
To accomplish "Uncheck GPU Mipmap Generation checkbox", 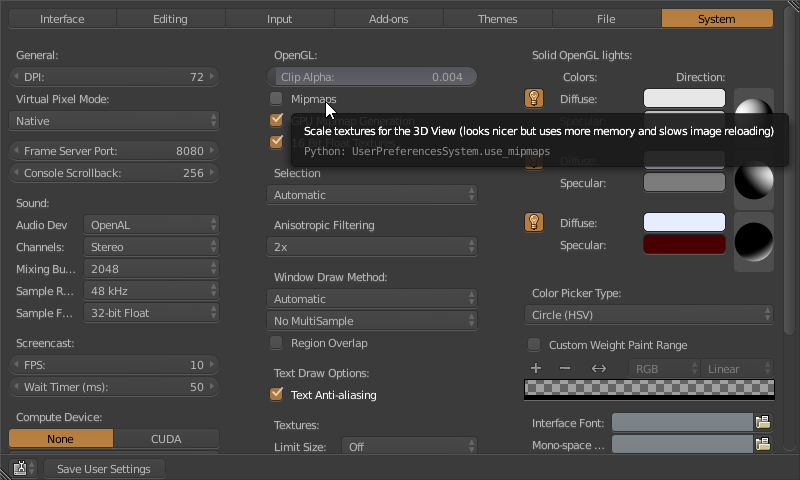I will [276, 120].
